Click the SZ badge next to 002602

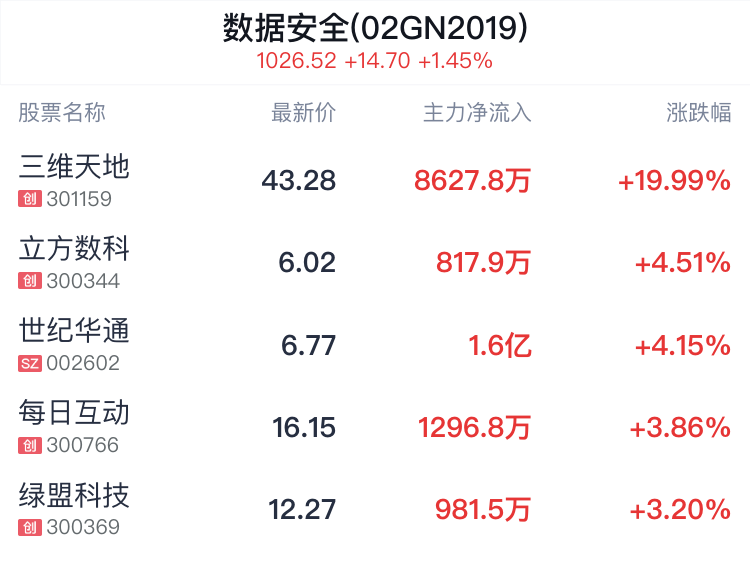[30, 363]
